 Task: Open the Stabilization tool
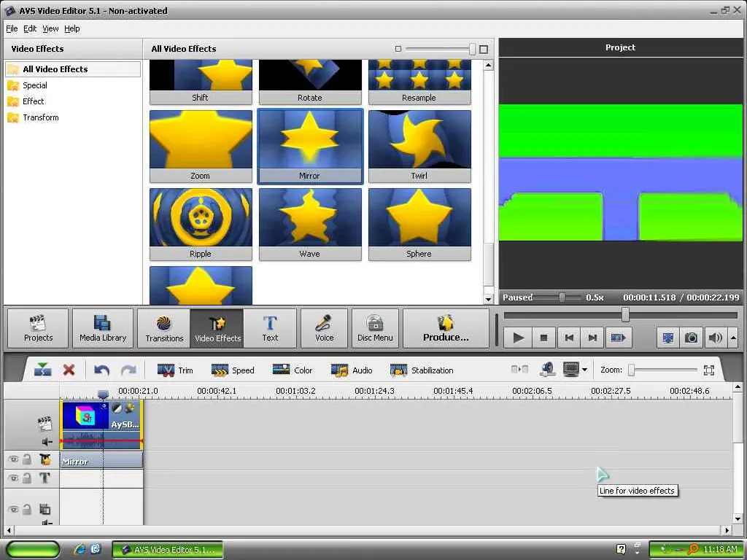pyautogui.click(x=422, y=370)
